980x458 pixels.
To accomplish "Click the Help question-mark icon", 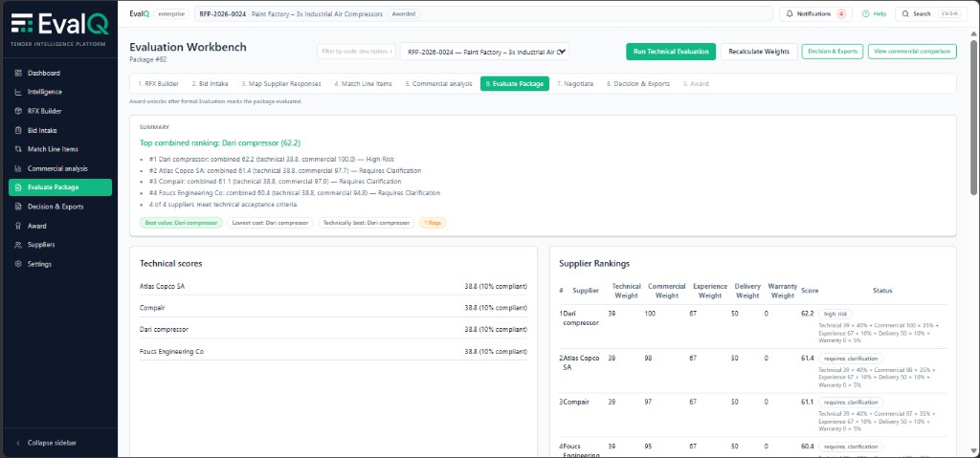I will [x=865, y=13].
